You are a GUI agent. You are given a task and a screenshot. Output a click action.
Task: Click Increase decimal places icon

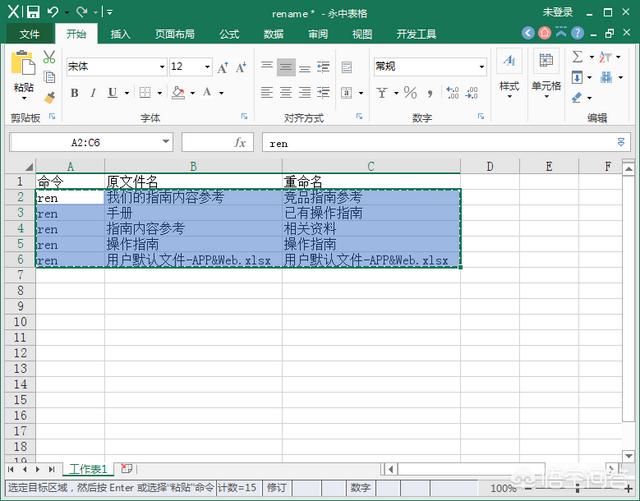tap(452, 93)
